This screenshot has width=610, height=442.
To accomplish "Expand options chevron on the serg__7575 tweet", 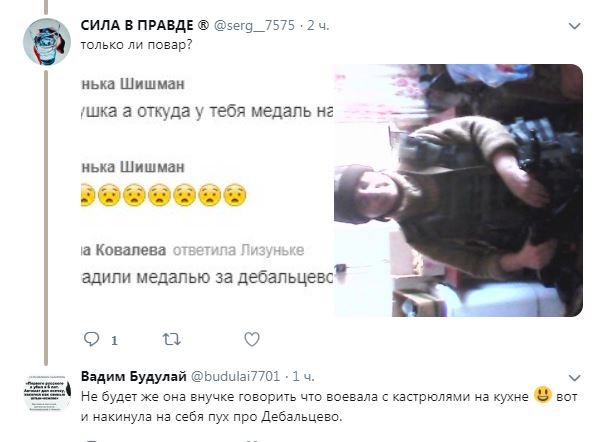I will (x=575, y=26).
